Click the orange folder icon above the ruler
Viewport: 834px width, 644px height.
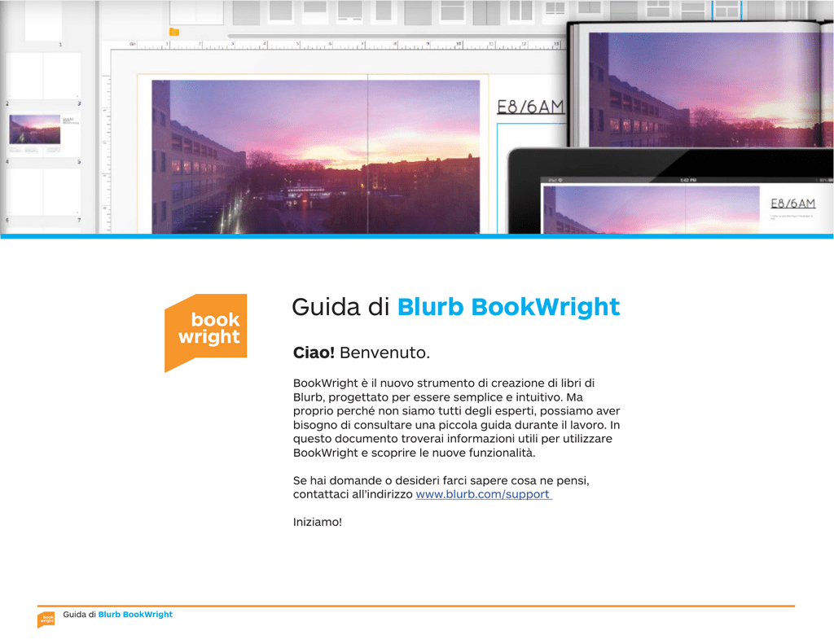click(174, 32)
